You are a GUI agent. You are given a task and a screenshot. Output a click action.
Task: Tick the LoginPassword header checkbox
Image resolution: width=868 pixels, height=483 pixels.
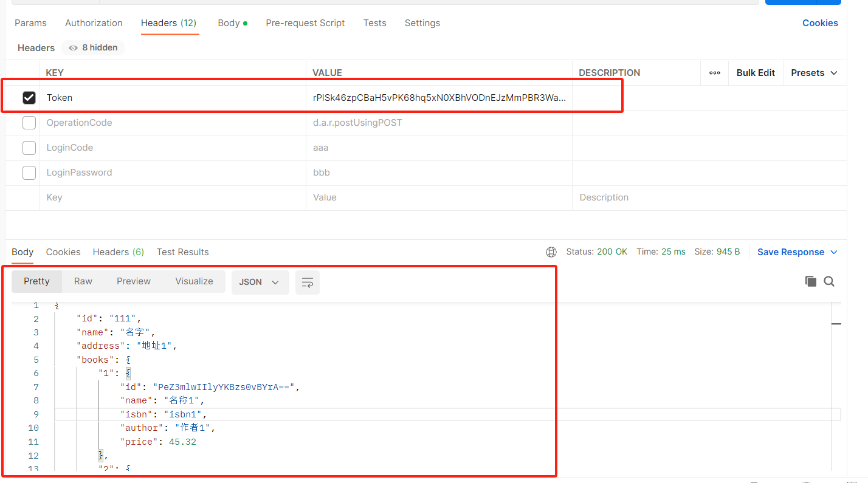click(x=29, y=173)
